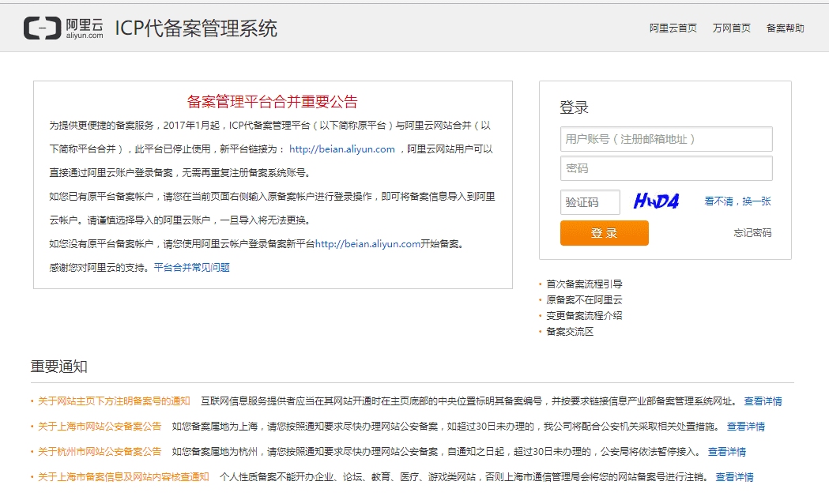Open 平台合并常见问题 link

[x=192, y=267]
